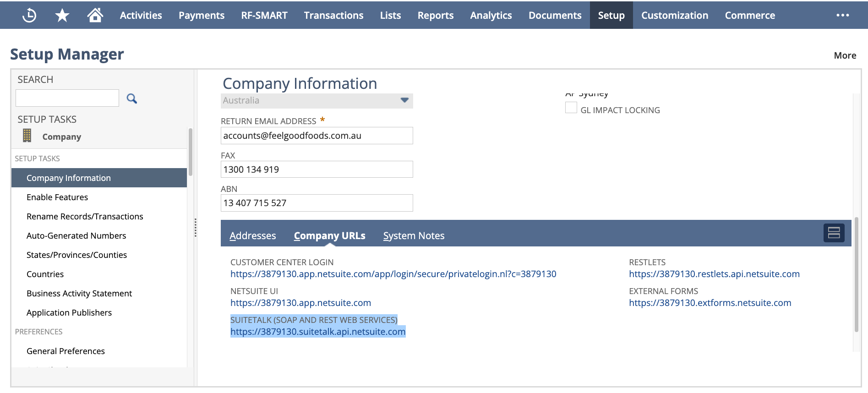Switch to the Addresses subtab

[253, 235]
